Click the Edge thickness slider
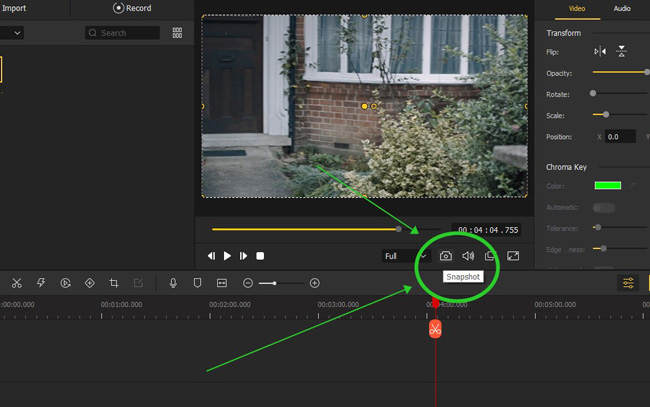 coord(620,248)
